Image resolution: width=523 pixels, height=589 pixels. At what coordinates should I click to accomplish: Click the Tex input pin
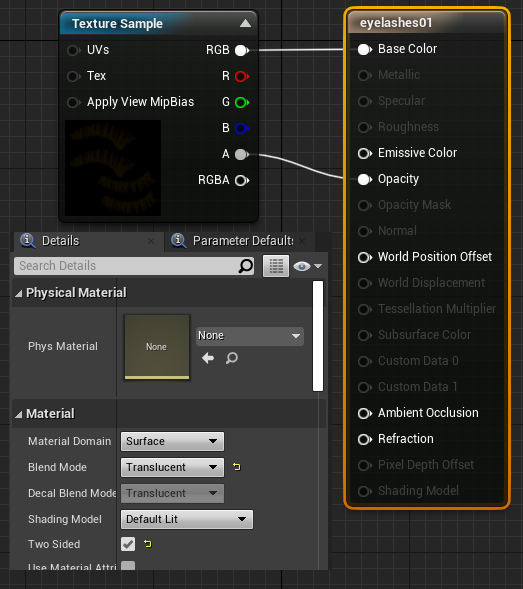coord(74,76)
